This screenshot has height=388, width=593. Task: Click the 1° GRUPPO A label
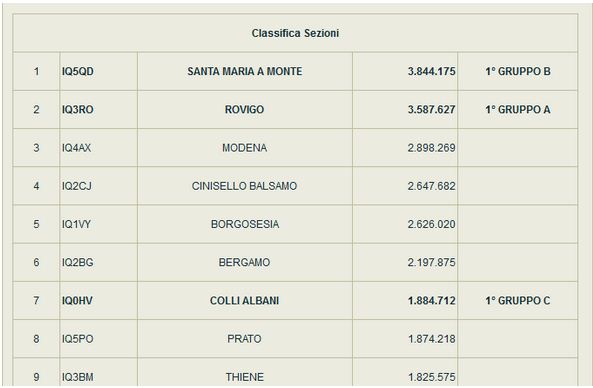518,110
